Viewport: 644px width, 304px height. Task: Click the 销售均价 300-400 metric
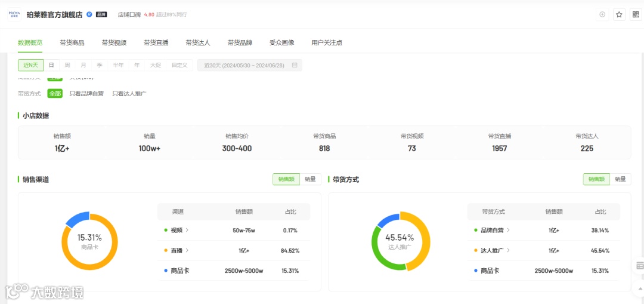tap(237, 143)
